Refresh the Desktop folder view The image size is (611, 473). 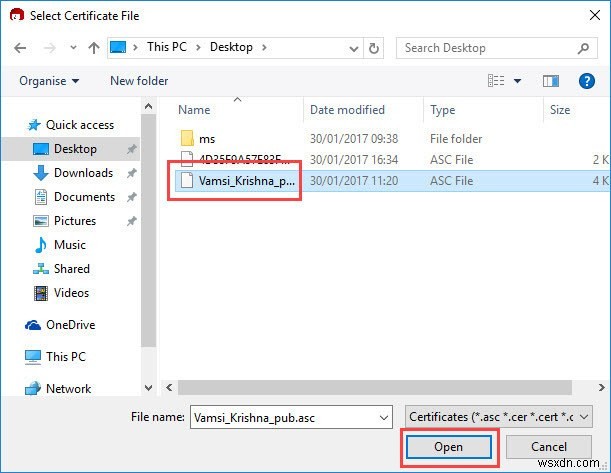click(374, 48)
